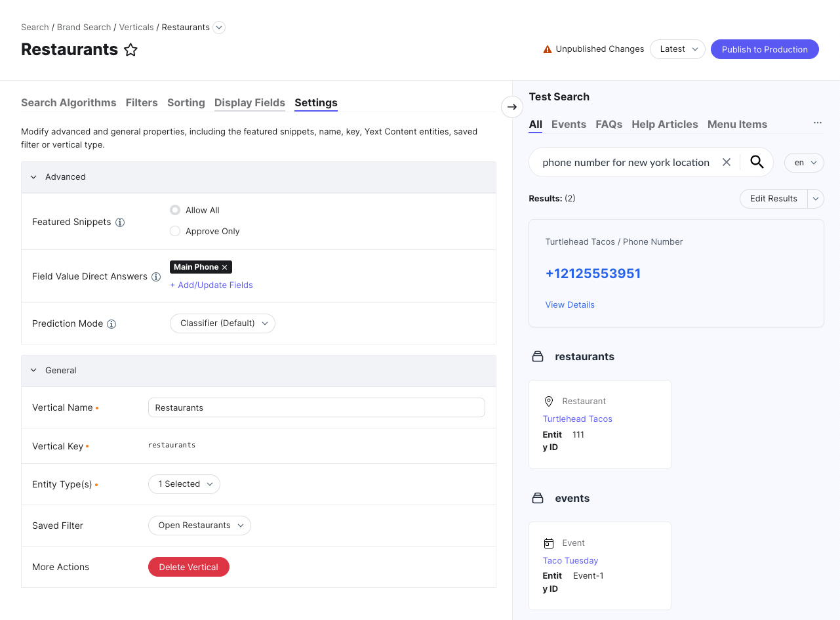Remove the Main Phone field tag
840x620 pixels.
pyautogui.click(x=224, y=267)
